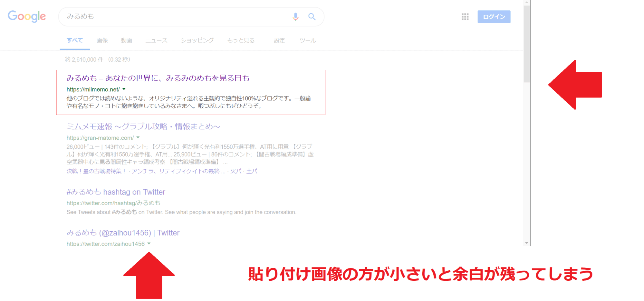644x301 pixels.
Task: Select the すべて tab
Action: (x=75, y=40)
